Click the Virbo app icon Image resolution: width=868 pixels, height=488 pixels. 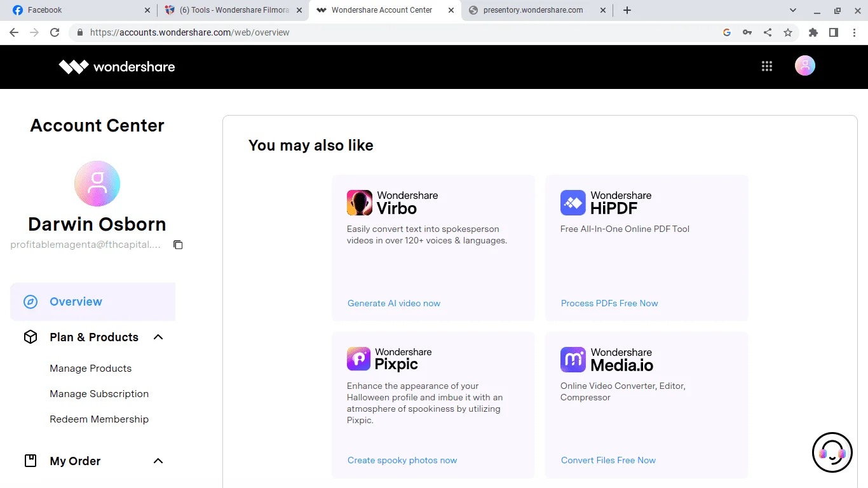(x=360, y=203)
